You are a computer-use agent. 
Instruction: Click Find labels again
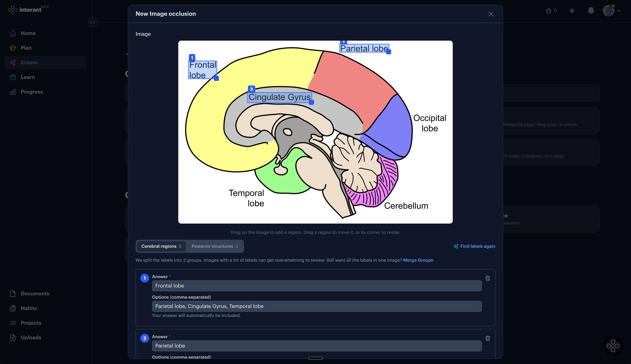pos(474,246)
